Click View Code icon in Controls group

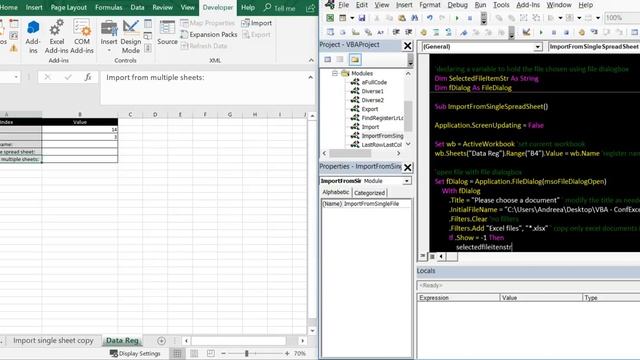click(148, 36)
